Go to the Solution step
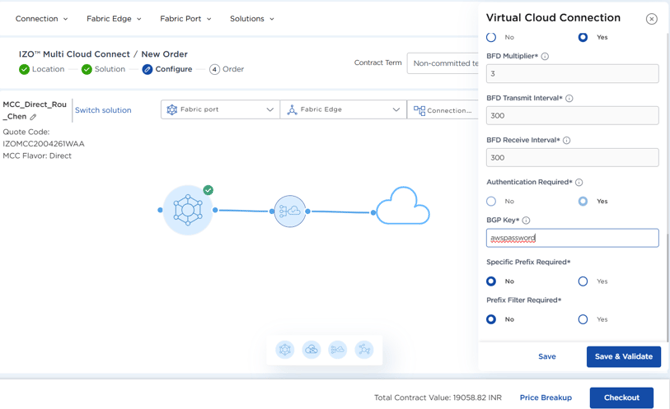 [103, 69]
